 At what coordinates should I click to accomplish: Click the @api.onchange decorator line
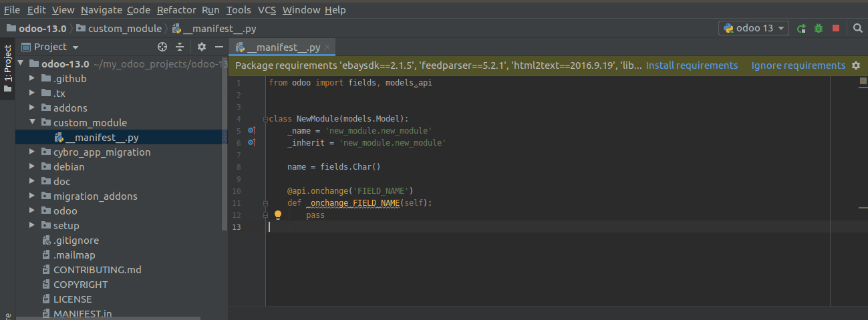(351, 191)
